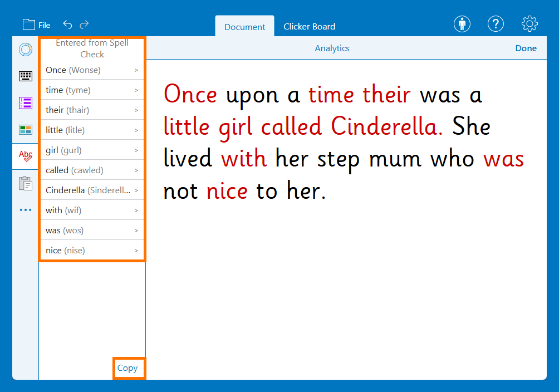Expand the their (thair) chevron
This screenshot has width=559, height=392.
136,110
